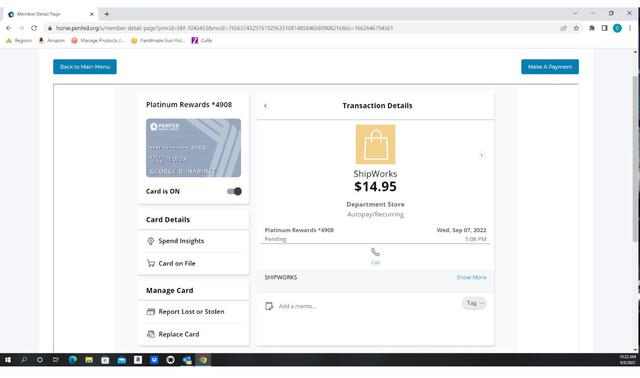Click the taskbar clock
640x378 pixels.
[627, 360]
